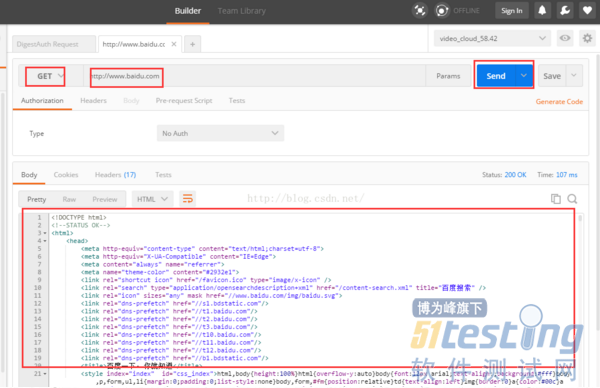Open search icon in response body
600x388 pixels.
point(572,199)
